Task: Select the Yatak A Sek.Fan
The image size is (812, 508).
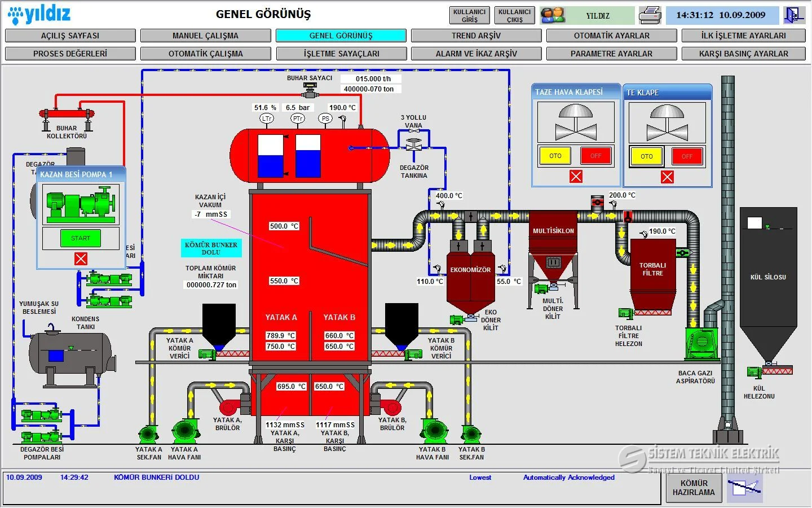Action: pyautogui.click(x=148, y=433)
